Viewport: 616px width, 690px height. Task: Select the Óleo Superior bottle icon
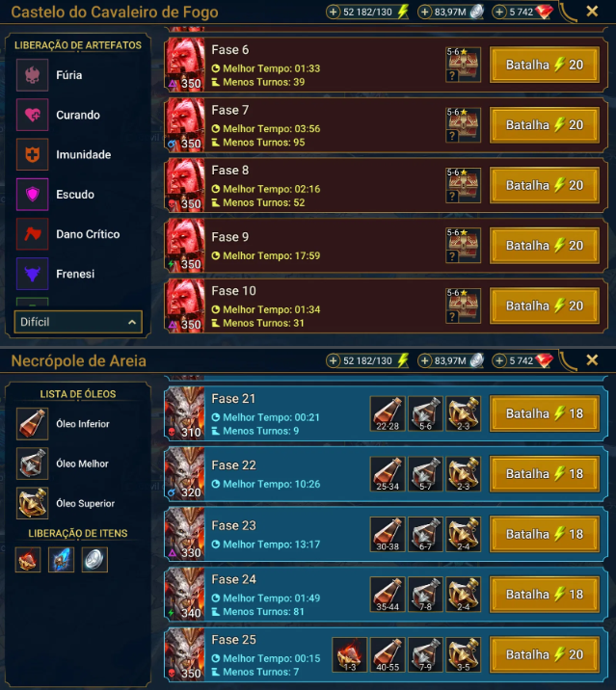(x=32, y=503)
